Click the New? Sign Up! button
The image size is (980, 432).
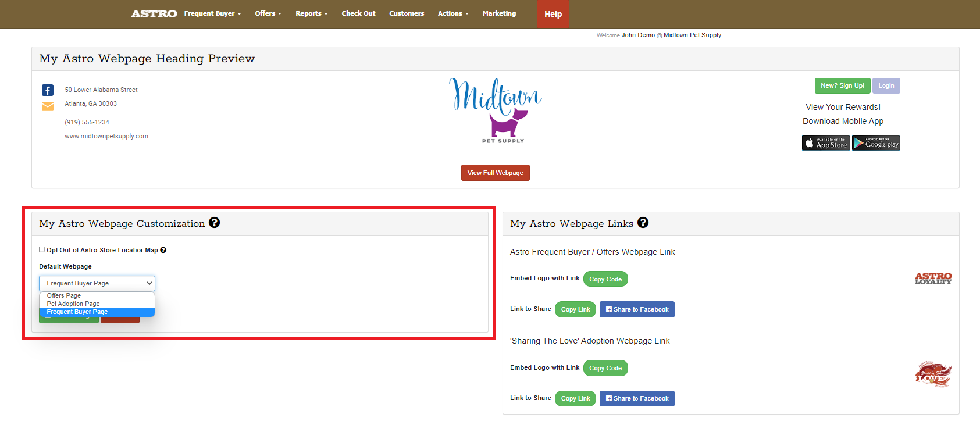(842, 85)
